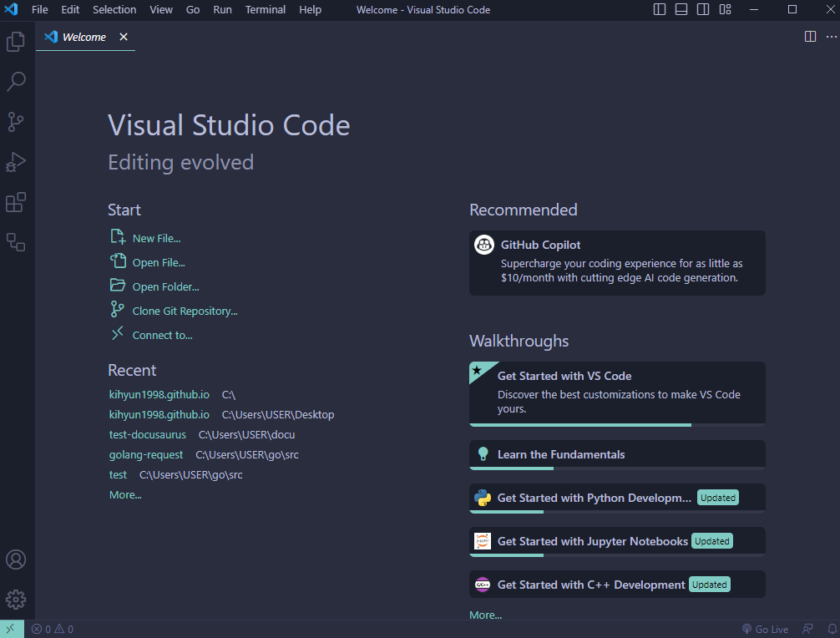Toggle the Primary Side Bar layout

(x=660, y=10)
